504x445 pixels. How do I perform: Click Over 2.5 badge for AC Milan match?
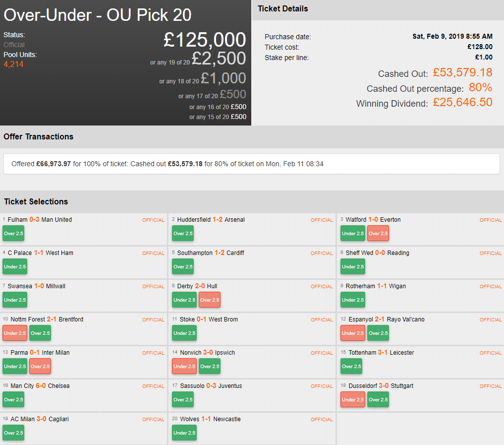(13, 433)
